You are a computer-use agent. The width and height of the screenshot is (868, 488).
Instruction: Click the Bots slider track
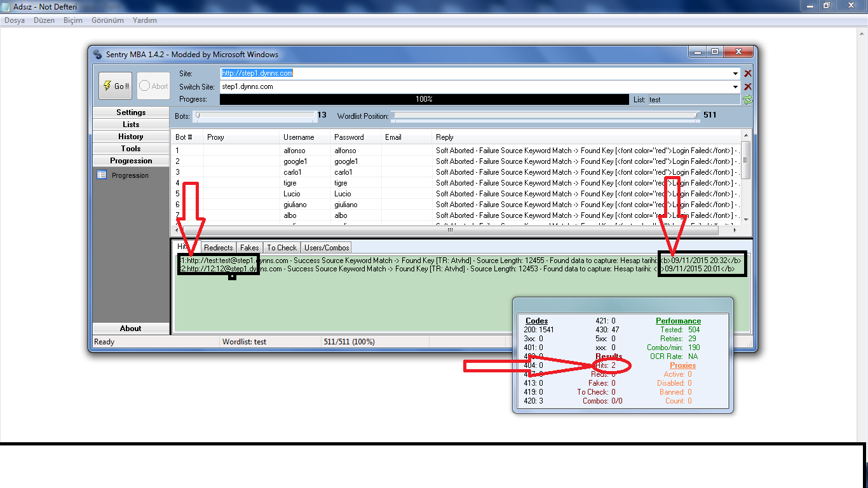tap(255, 116)
